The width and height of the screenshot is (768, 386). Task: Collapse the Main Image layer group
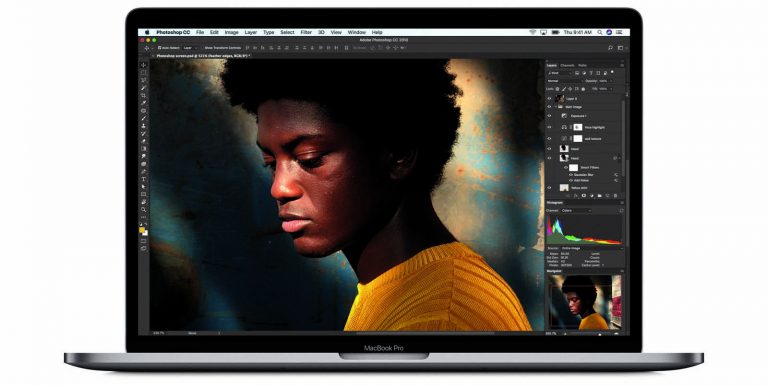tap(555, 107)
